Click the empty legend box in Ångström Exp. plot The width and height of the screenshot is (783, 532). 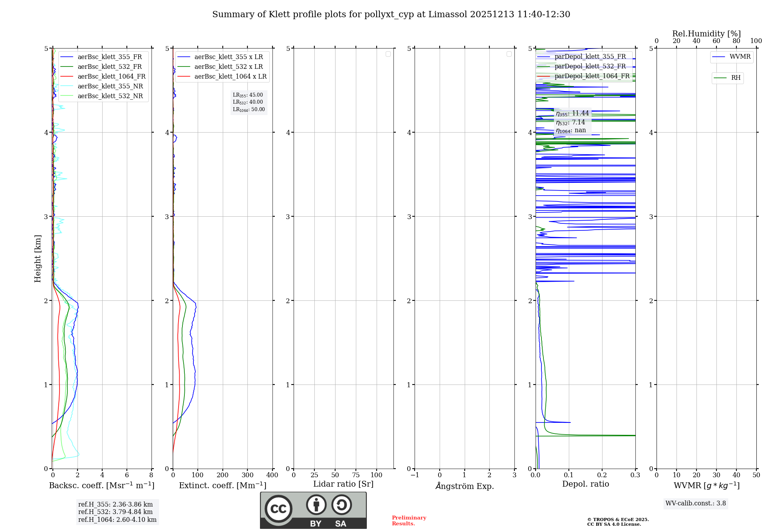509,54
